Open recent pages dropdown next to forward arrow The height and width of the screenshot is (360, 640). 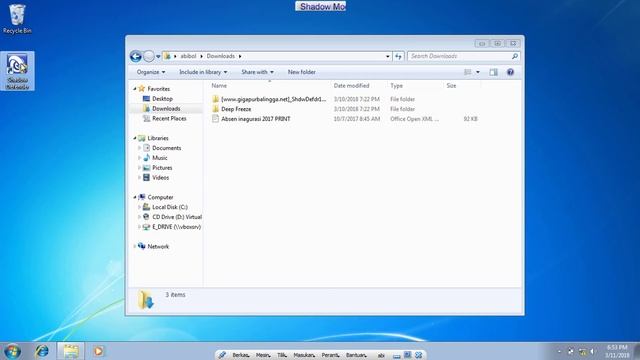point(158,57)
